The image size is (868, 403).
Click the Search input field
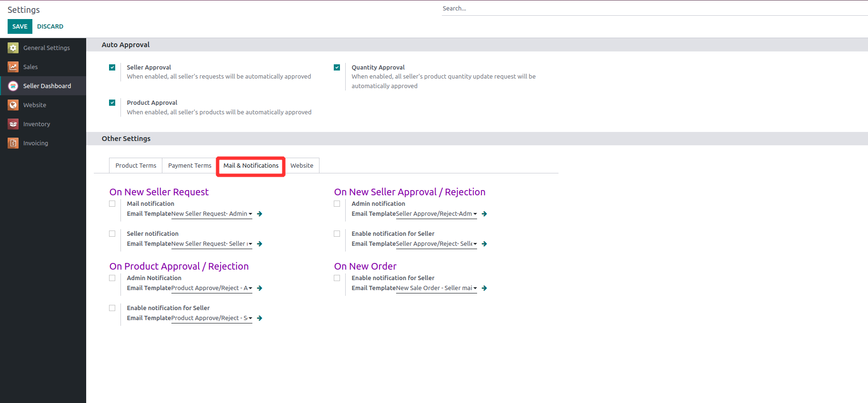pos(652,9)
